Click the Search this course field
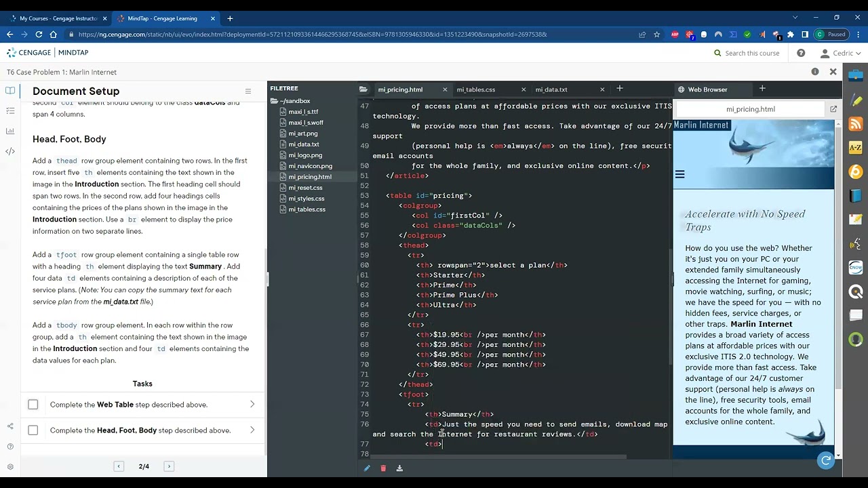The image size is (868, 488). 747,53
